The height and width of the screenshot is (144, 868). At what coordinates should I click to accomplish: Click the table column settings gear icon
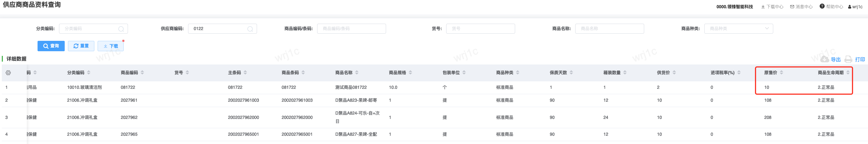[x=8, y=73]
